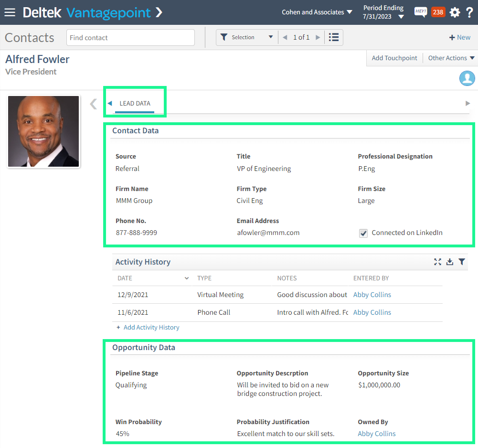
Task: Expand the Selection filter dropdown
Action: pos(270,37)
